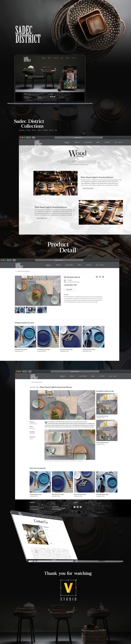The width and height of the screenshot is (131, 644).
Task: Open Instagram icon under Join Us footer
Action: (x=81, y=507)
